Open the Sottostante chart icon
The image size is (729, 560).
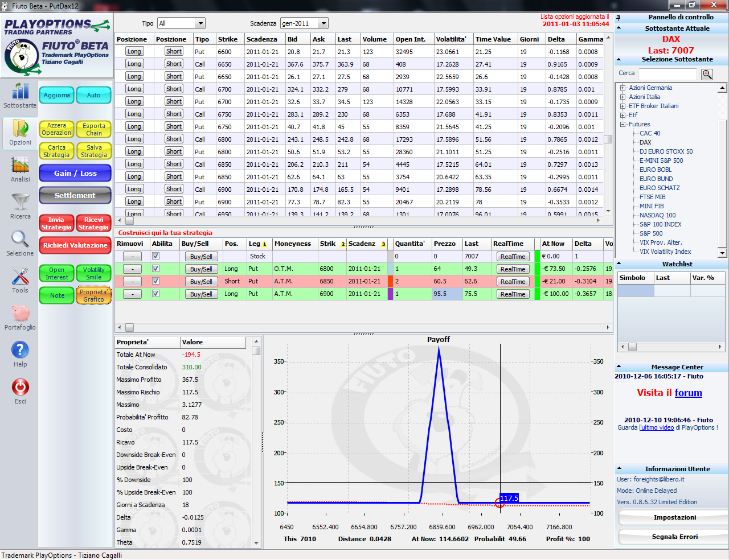pos(20,91)
